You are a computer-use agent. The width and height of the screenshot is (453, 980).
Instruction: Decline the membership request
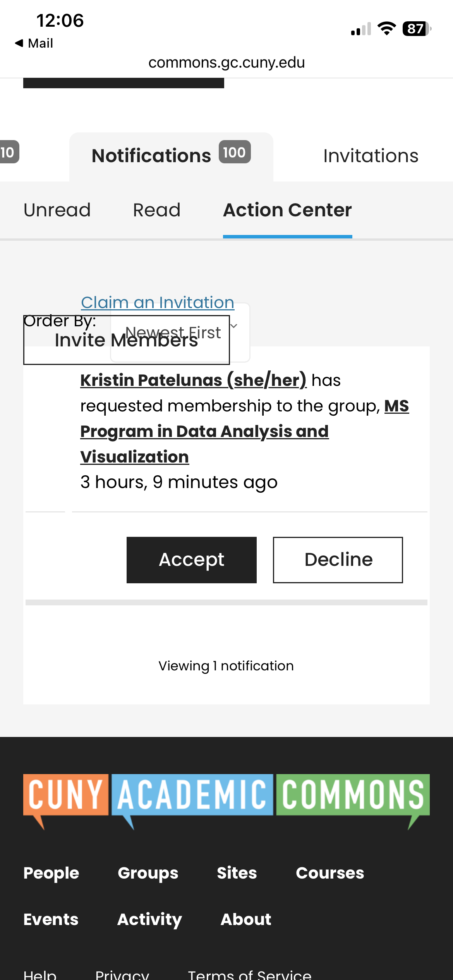tap(338, 560)
